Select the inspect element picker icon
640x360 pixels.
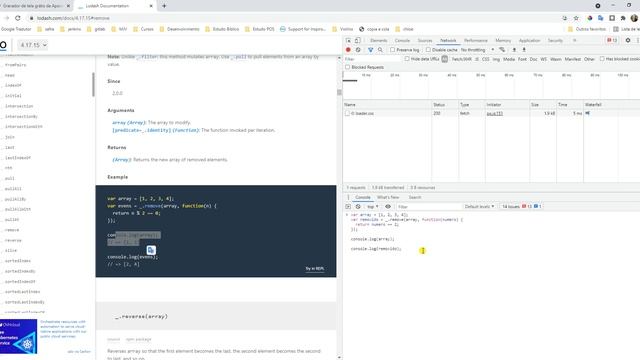click(348, 40)
